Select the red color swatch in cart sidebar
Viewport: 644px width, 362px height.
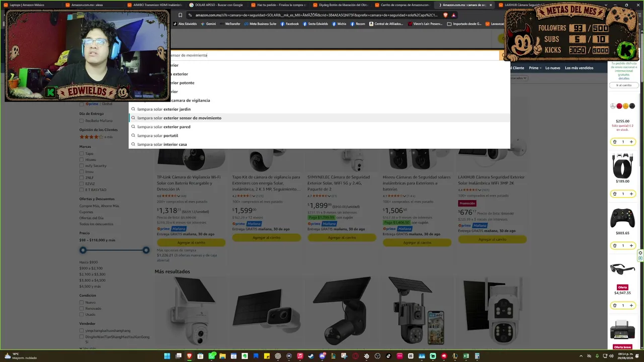click(x=619, y=106)
